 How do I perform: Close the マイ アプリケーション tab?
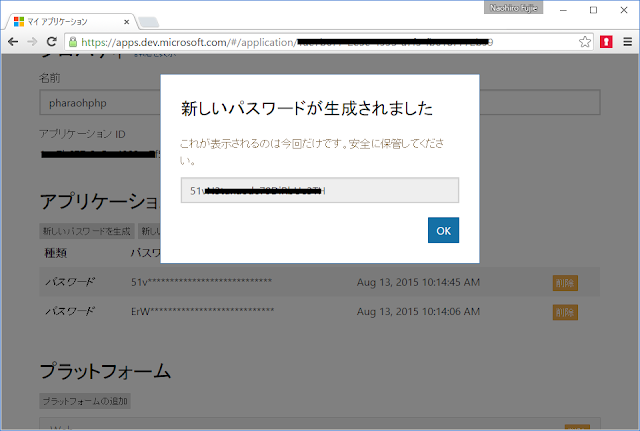click(x=127, y=22)
